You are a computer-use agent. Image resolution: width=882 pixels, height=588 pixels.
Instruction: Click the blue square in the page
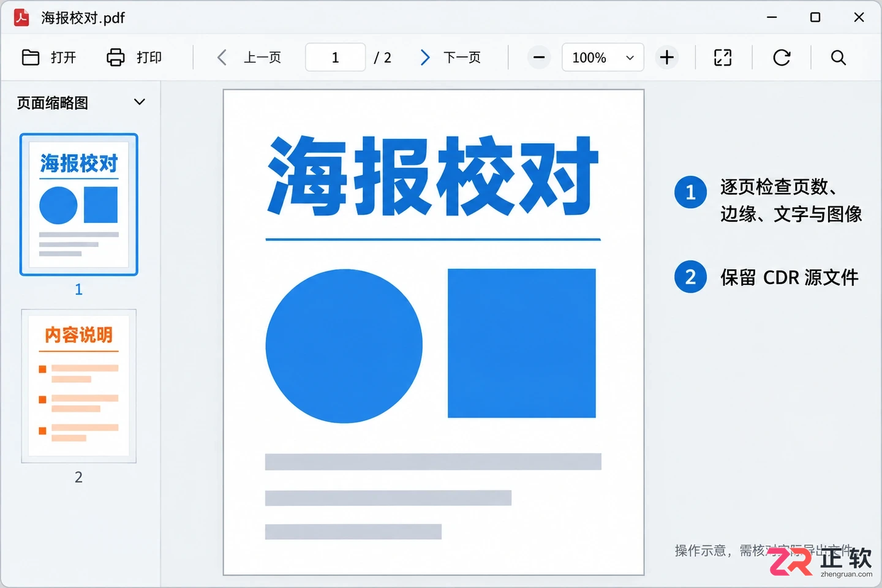coord(522,343)
